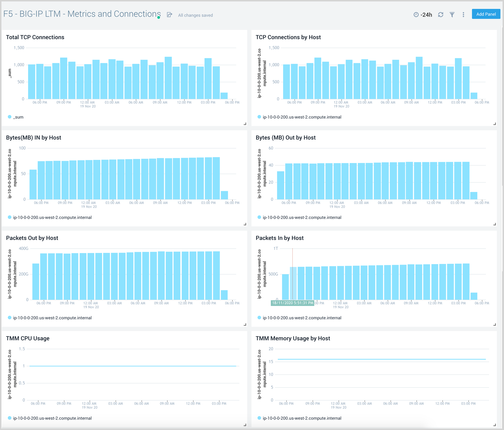This screenshot has height=430, width=504.
Task: Click the TMM Memory Usage line near 15
Action: pos(382,359)
